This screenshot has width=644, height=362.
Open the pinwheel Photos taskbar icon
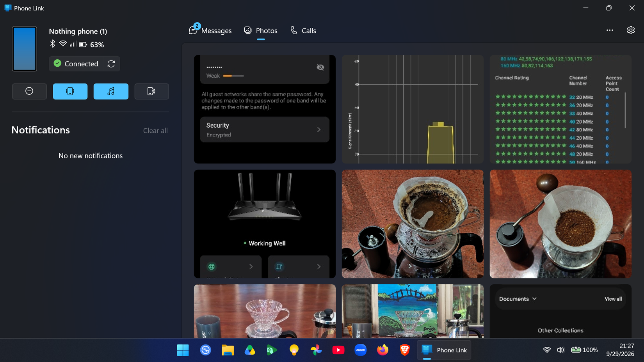[316, 350]
